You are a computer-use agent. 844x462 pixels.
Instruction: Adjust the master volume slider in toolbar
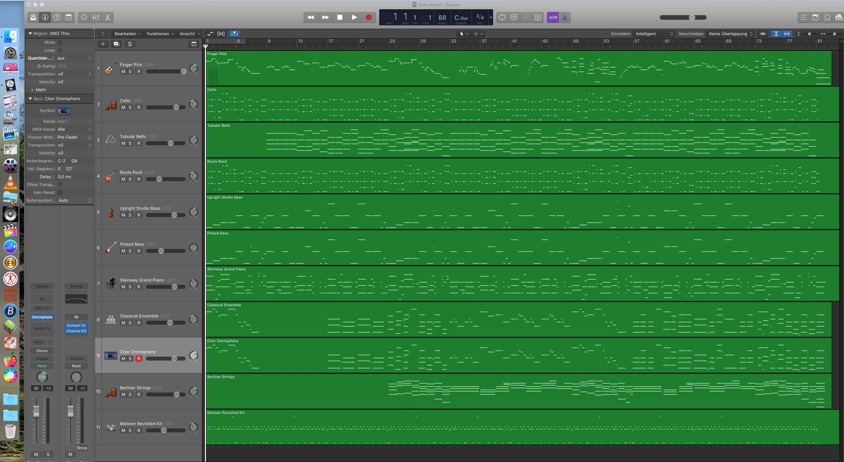click(683, 17)
